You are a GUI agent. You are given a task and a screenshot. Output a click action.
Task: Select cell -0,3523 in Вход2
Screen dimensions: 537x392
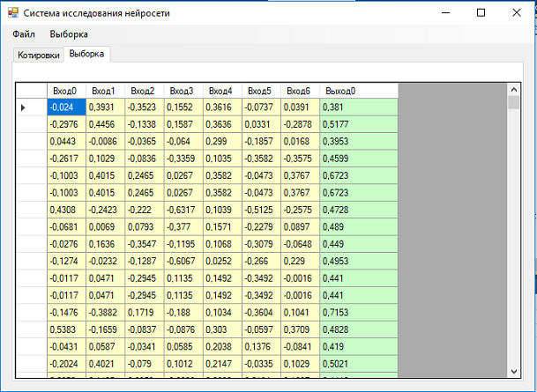pyautogui.click(x=145, y=107)
